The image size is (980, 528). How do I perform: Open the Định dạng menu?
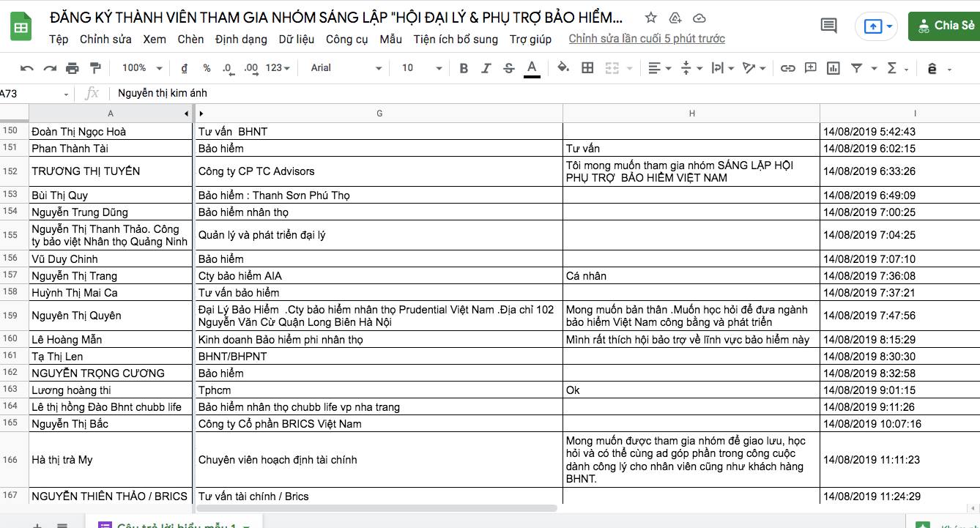click(241, 39)
